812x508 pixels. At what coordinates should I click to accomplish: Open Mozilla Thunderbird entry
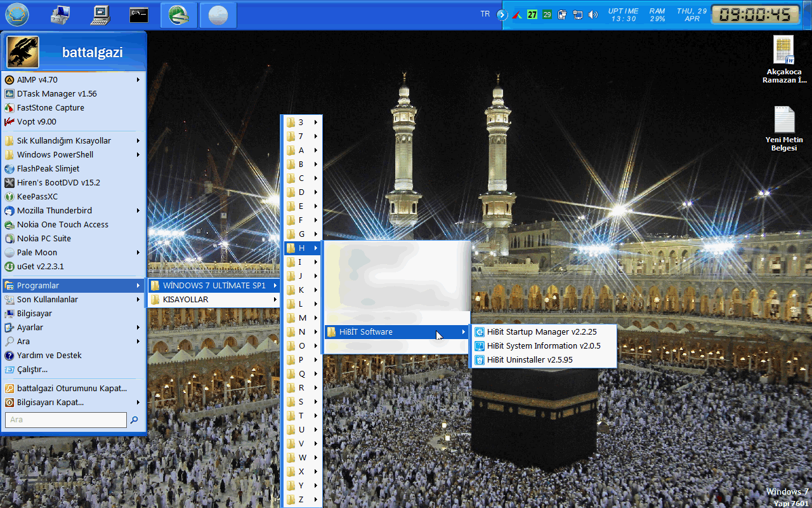(x=74, y=211)
